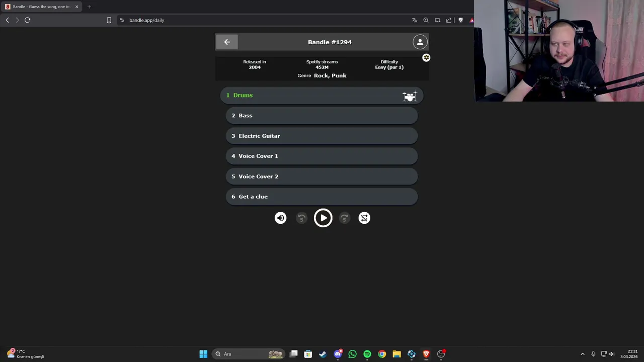Open the volume tray icon

[x=611, y=354]
